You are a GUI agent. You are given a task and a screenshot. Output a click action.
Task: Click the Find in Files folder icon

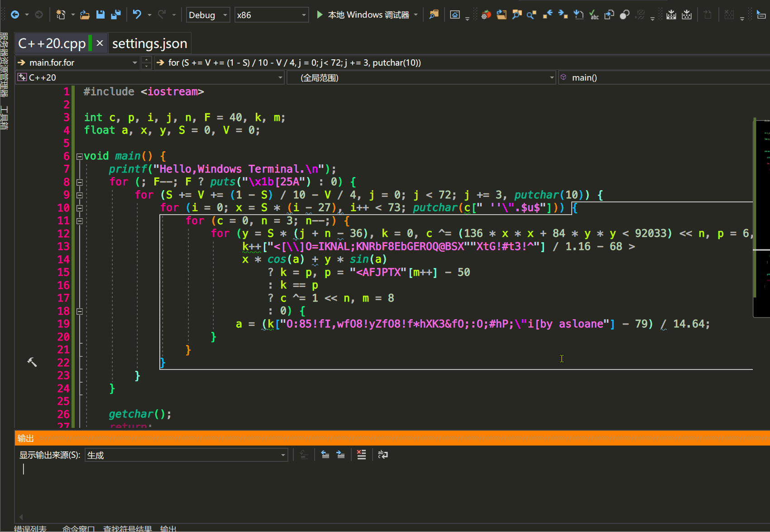tap(434, 15)
